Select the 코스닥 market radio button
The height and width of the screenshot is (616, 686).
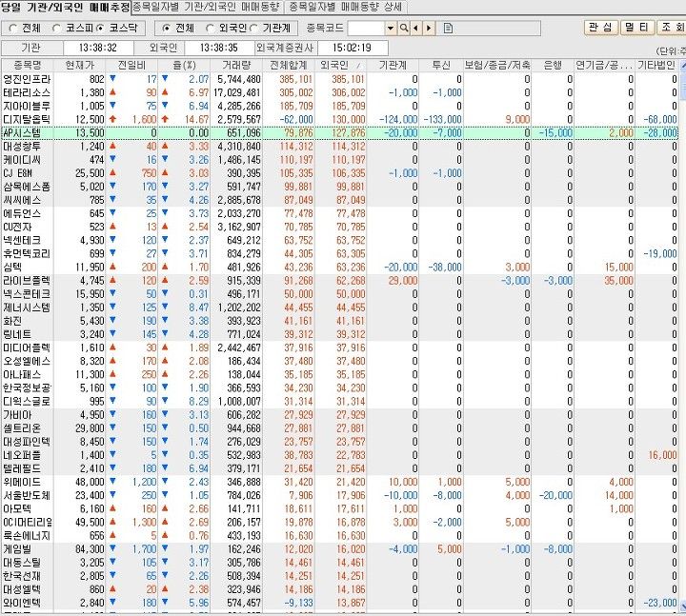(100, 29)
